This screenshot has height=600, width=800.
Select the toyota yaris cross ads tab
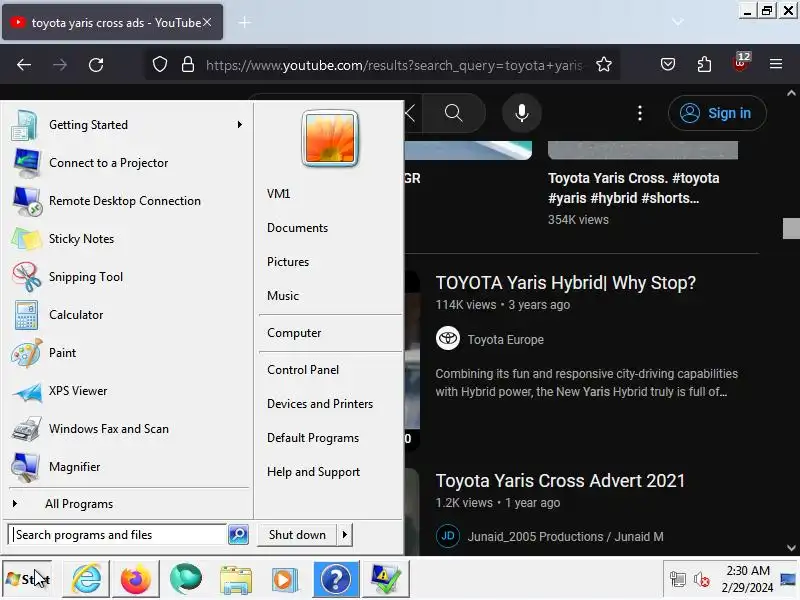[x=112, y=22]
